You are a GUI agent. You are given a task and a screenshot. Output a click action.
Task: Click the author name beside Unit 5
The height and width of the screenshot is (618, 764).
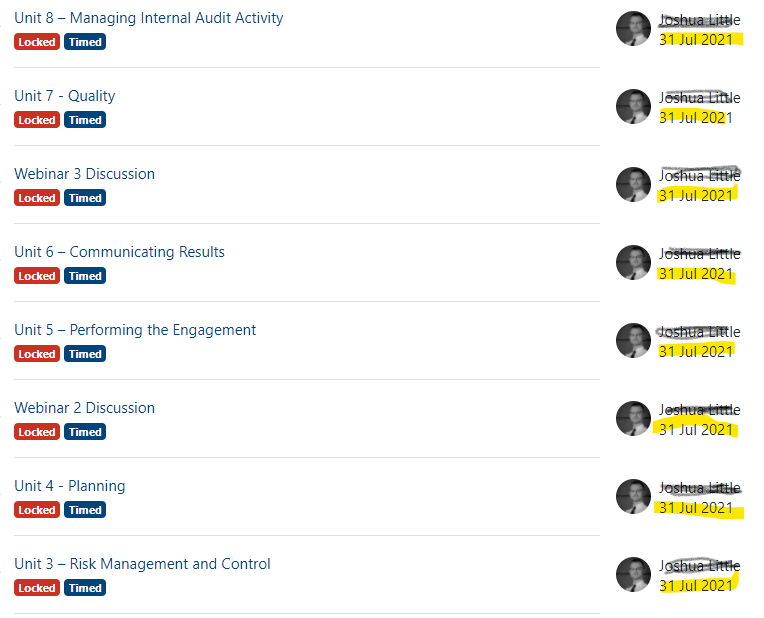(x=700, y=332)
